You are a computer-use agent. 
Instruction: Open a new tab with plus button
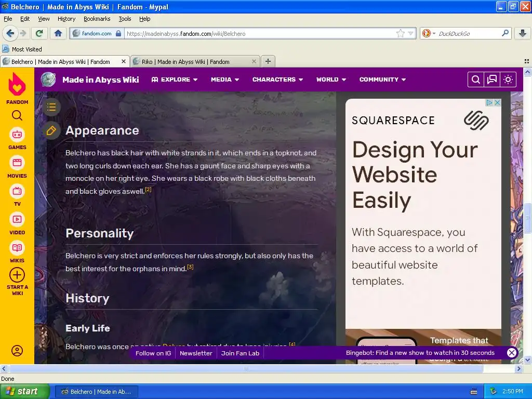tap(268, 61)
